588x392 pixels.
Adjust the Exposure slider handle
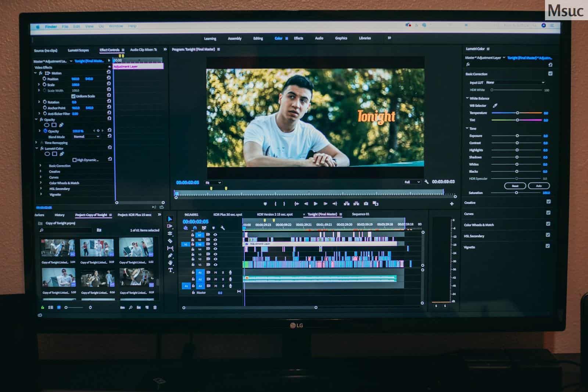point(517,136)
